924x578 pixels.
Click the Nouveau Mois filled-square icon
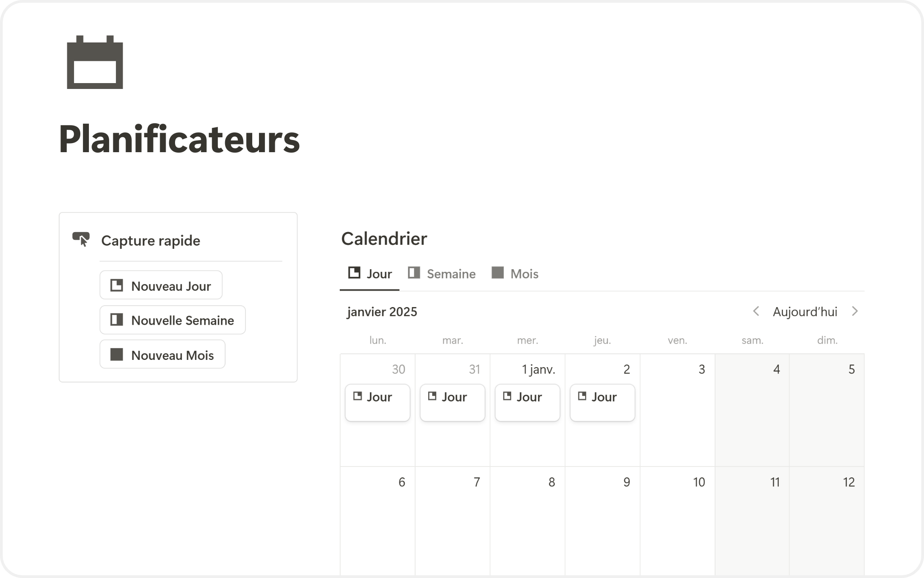pos(117,354)
